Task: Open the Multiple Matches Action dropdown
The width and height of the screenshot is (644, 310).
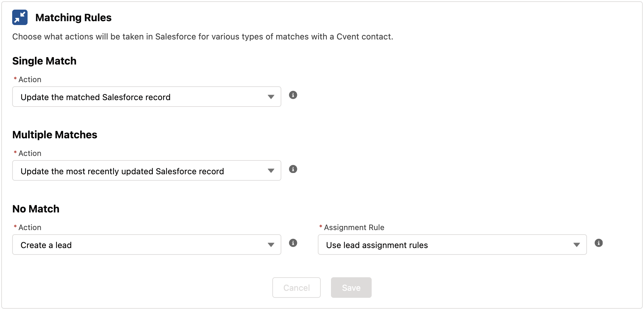Action: pyautogui.click(x=146, y=171)
